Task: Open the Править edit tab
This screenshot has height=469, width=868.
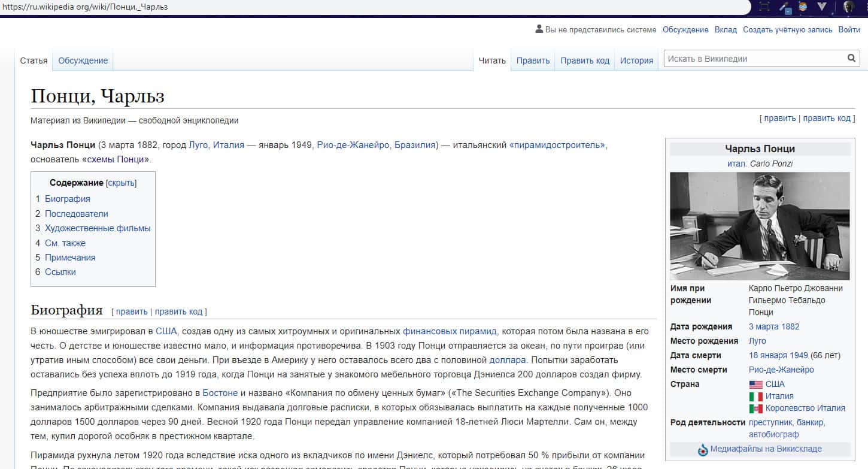Action: coord(533,60)
